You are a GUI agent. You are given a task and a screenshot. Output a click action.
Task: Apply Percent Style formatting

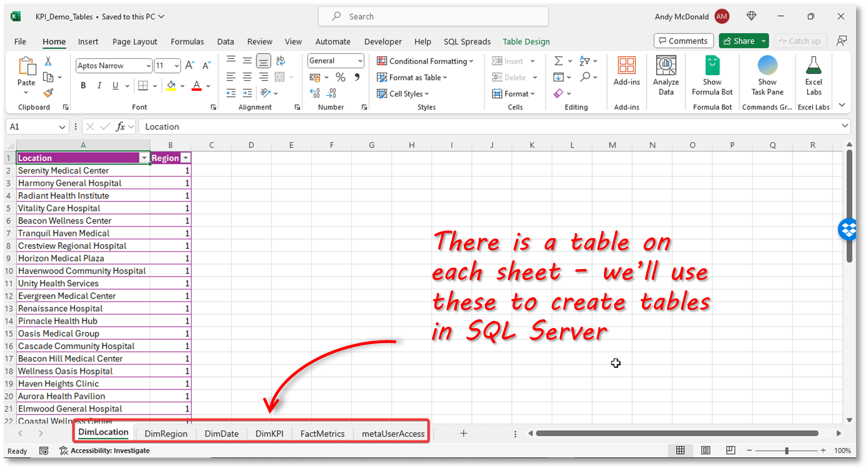tap(340, 77)
